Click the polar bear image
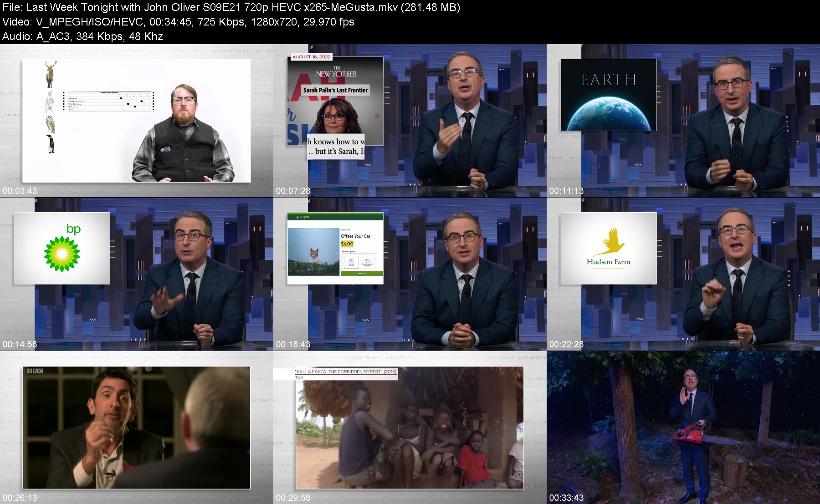820x504 pixels. [49, 101]
